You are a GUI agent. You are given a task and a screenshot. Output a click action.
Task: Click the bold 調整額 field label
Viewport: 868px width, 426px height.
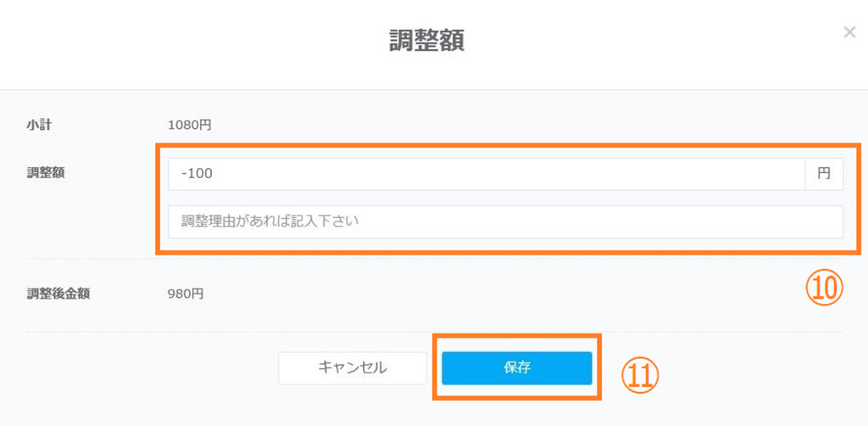[46, 172]
